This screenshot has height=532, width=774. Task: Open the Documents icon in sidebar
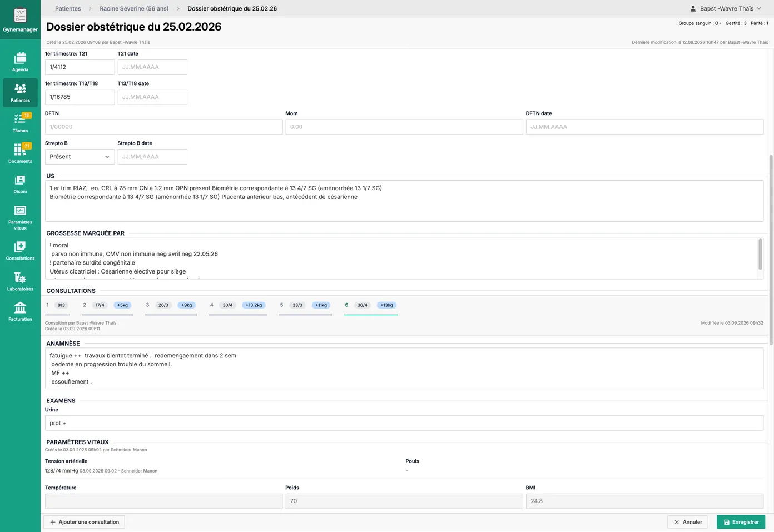(x=20, y=149)
